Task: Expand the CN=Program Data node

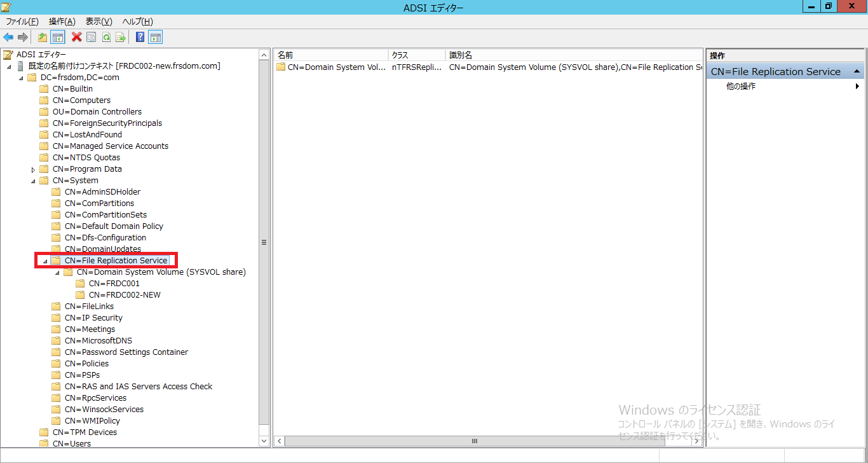Action: pos(33,169)
